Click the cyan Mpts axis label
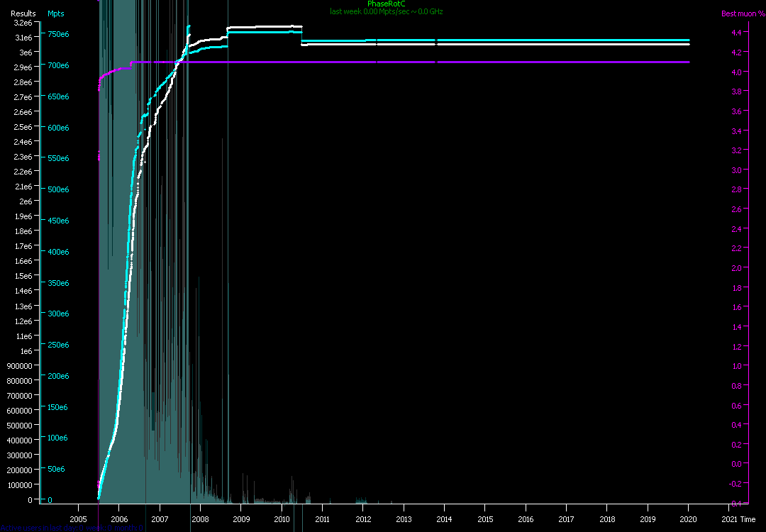This screenshot has height=532, width=766. 55,13
